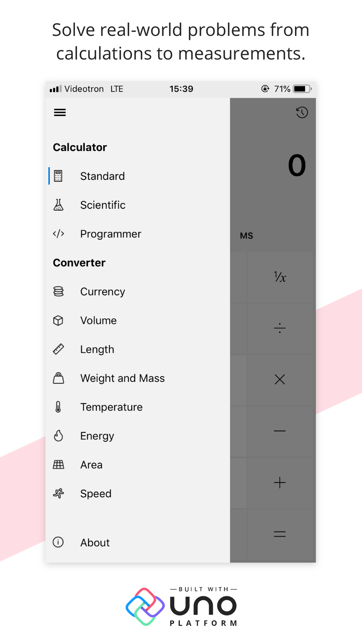The image size is (362, 644).
Task: Select Area in the Converter menu
Action: click(91, 464)
